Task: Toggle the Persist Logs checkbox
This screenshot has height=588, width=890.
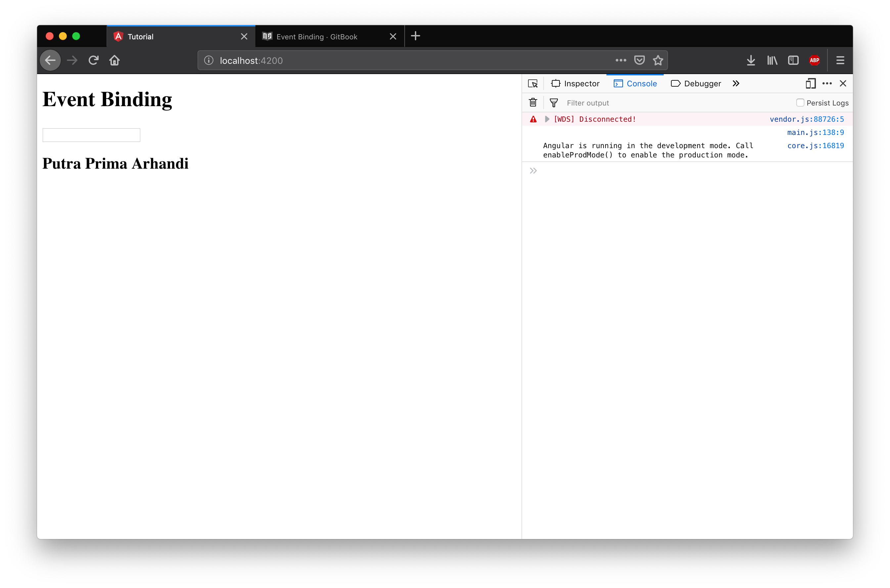Action: (800, 103)
